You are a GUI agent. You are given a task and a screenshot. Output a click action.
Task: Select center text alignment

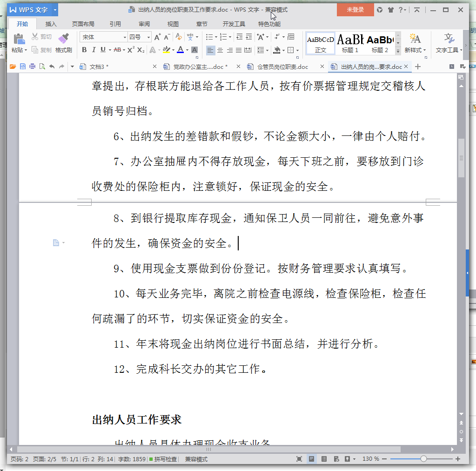pyautogui.click(x=220, y=50)
